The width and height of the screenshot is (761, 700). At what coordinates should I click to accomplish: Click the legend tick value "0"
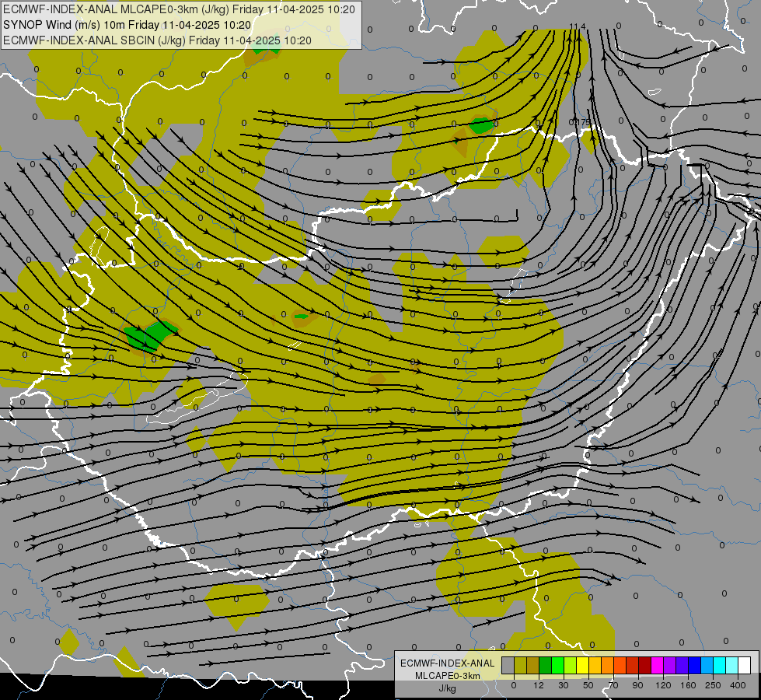514,685
